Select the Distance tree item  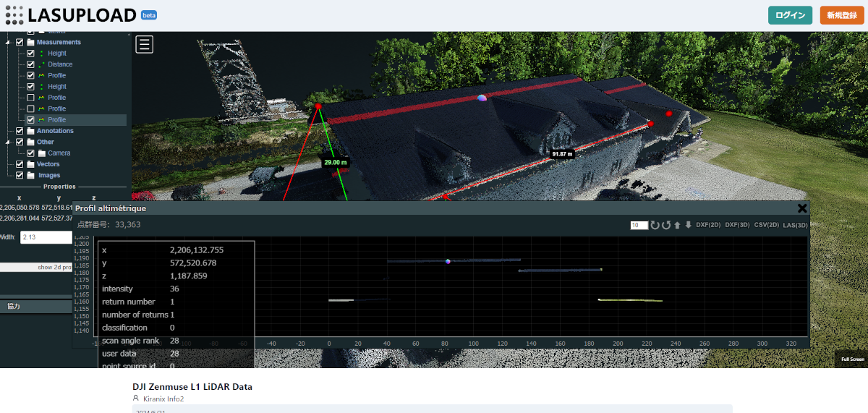tap(60, 64)
